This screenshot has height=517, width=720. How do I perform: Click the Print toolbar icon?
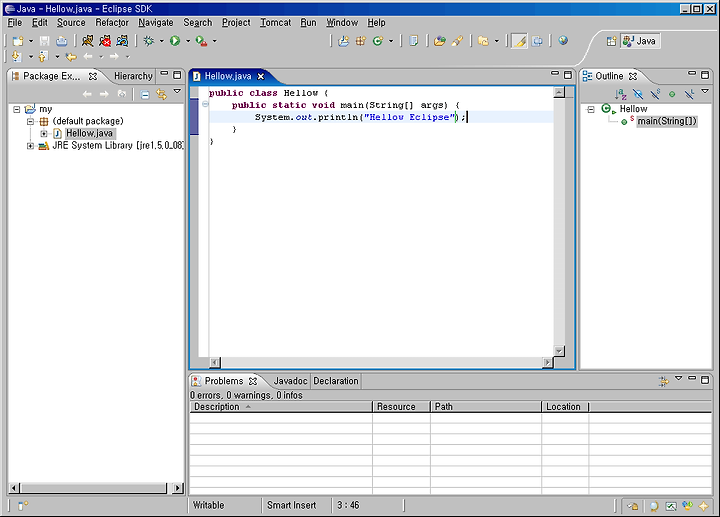[62, 41]
